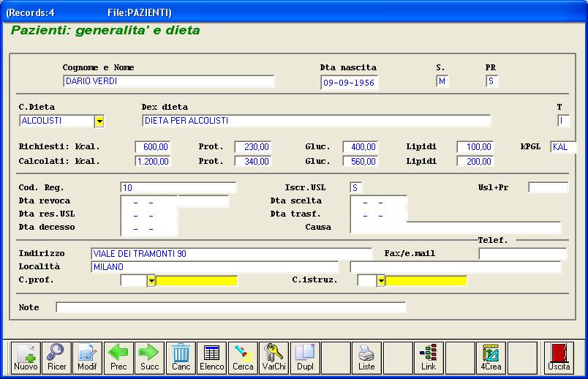The image size is (588, 379).
Task: Click the S. sex field with M
Action: pyautogui.click(x=442, y=81)
